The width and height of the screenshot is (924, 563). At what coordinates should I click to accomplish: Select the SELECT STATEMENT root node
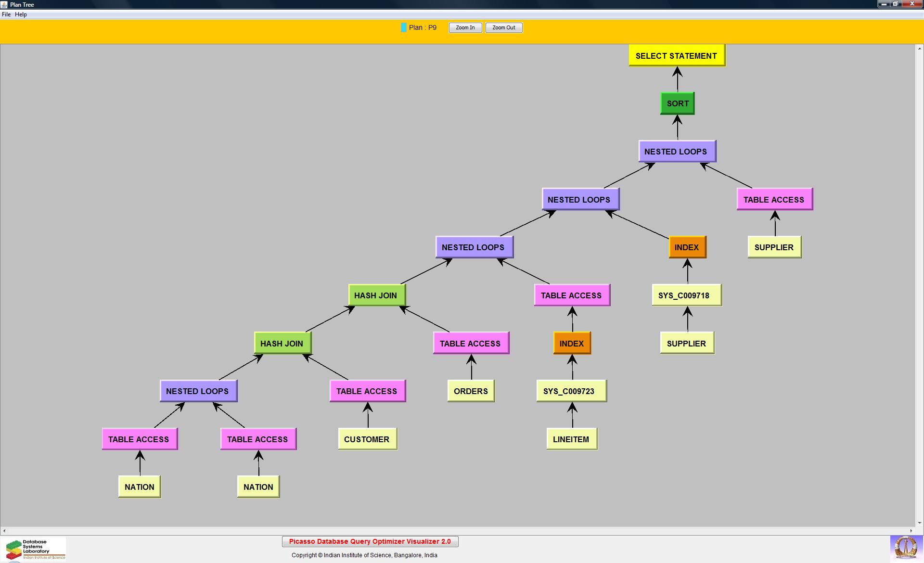[676, 56]
